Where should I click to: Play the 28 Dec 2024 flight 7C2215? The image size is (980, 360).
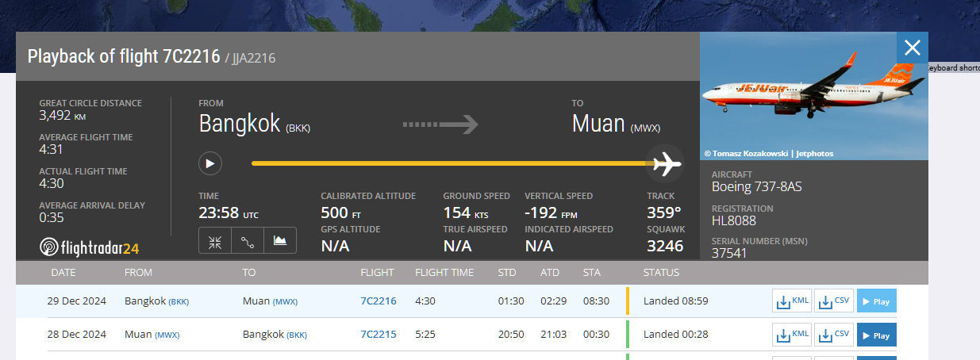[x=876, y=335]
